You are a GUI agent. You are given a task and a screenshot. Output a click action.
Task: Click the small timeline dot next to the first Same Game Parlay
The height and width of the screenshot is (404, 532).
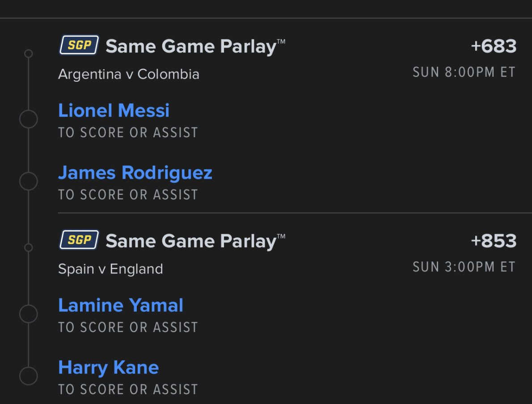click(x=28, y=54)
